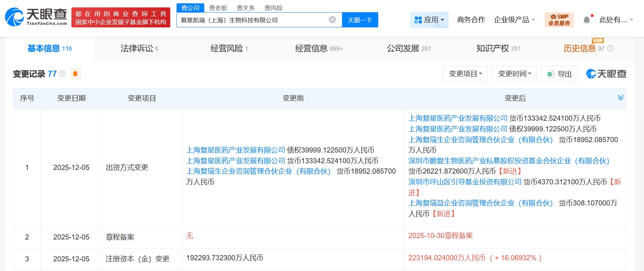Select the 查老板 search mode tab

pyautogui.click(x=218, y=8)
